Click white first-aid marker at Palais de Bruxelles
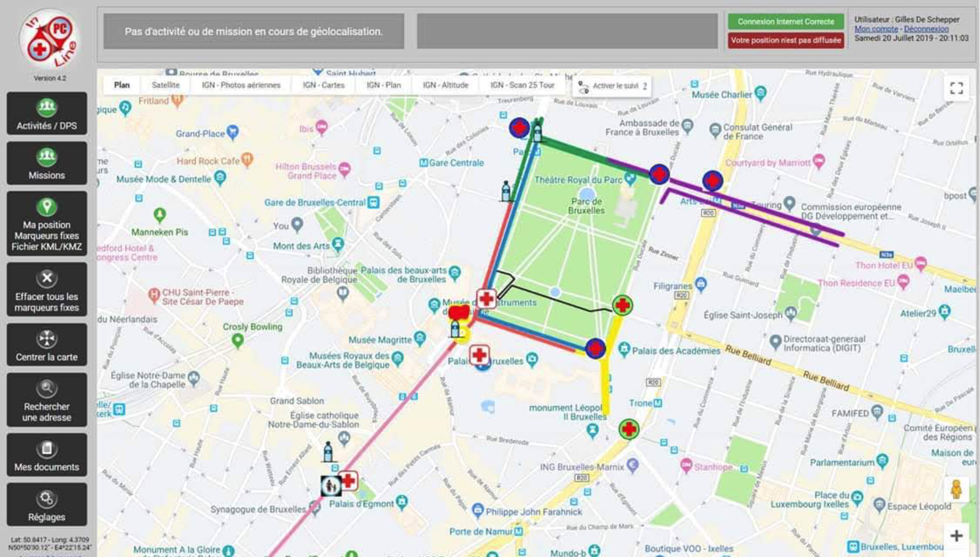980x557 pixels. click(479, 355)
